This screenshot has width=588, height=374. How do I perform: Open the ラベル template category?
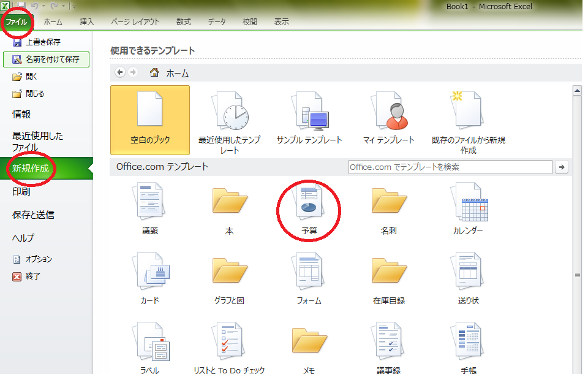coord(150,348)
